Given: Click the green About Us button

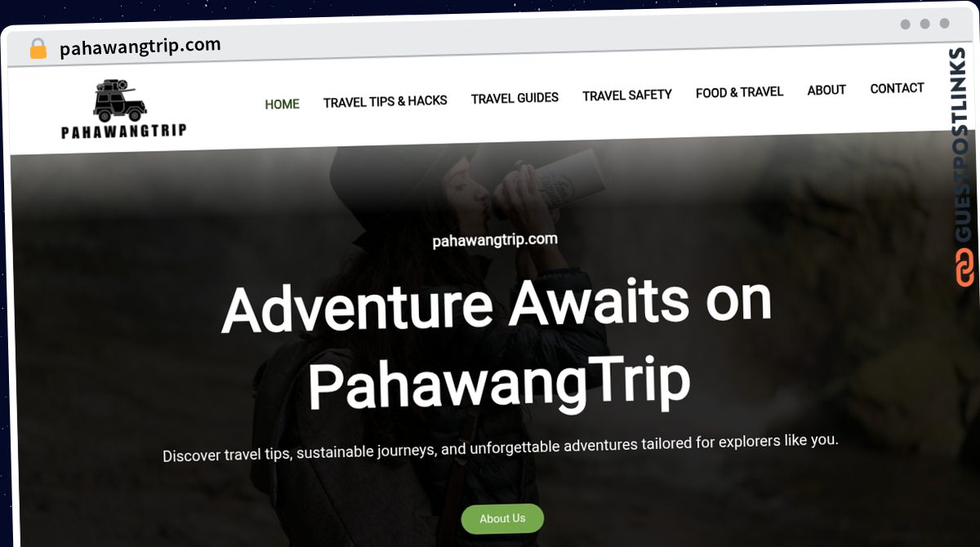Looking at the screenshot, I should [502, 518].
